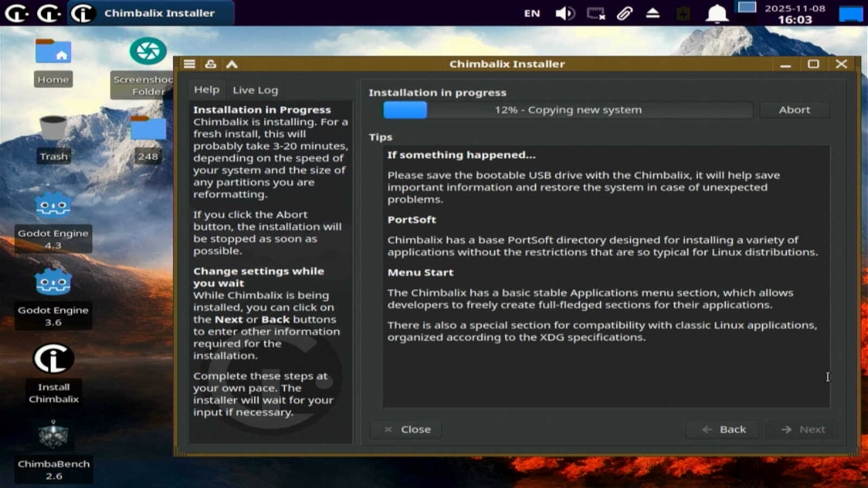
Task: Open the notification bell
Action: (717, 13)
